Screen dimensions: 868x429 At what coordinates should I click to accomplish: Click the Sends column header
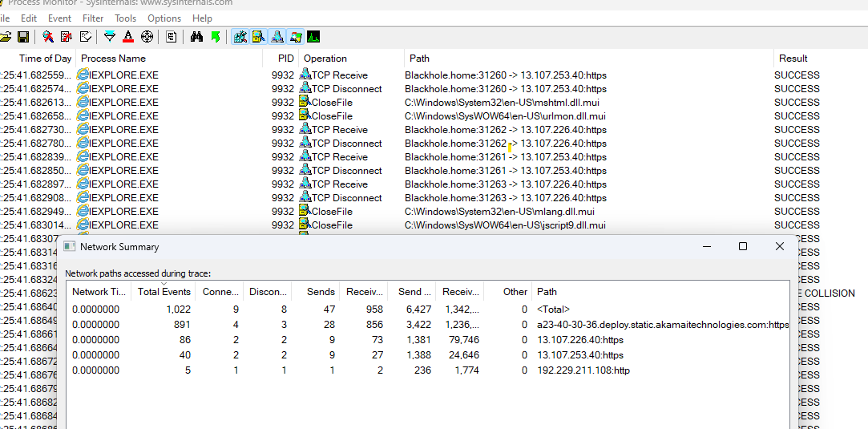(x=316, y=292)
